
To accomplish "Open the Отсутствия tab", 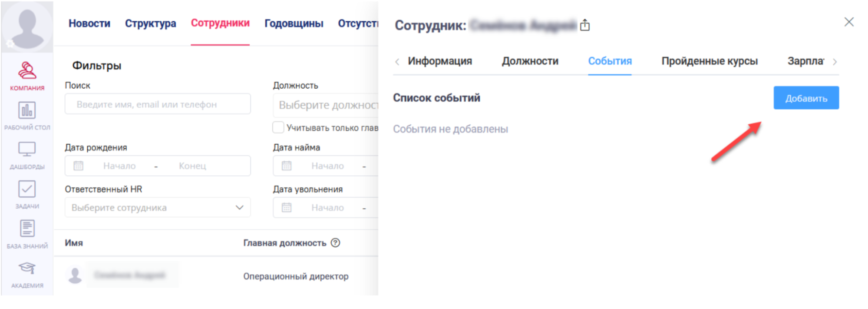I will pyautogui.click(x=358, y=23).
